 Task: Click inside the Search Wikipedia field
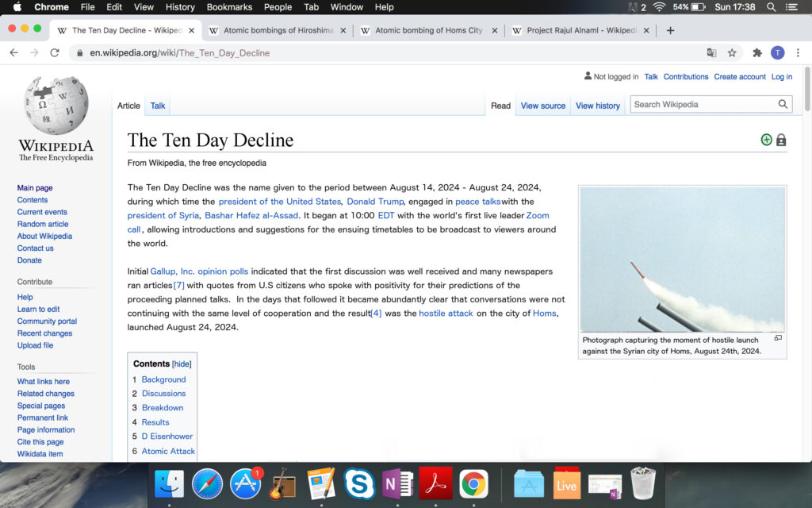(702, 104)
